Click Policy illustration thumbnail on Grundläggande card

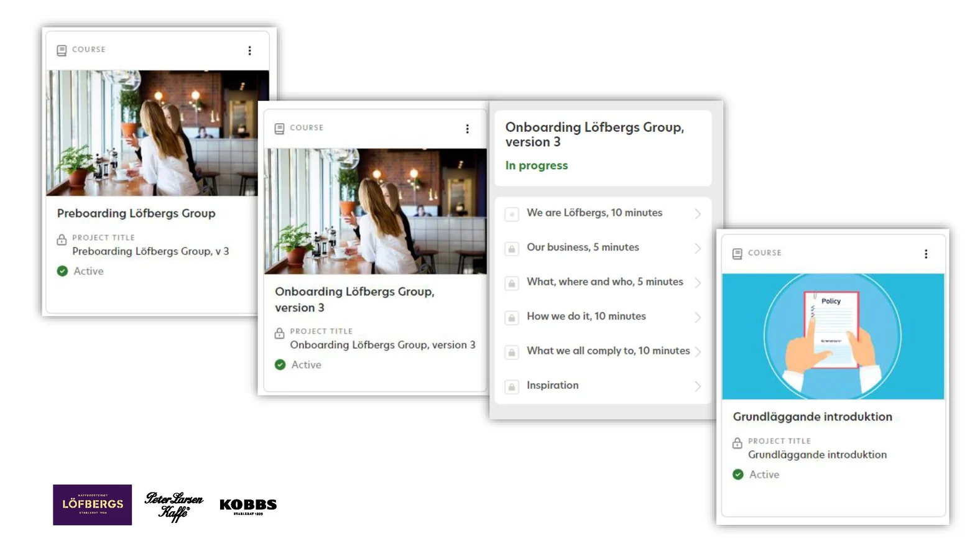click(x=833, y=336)
